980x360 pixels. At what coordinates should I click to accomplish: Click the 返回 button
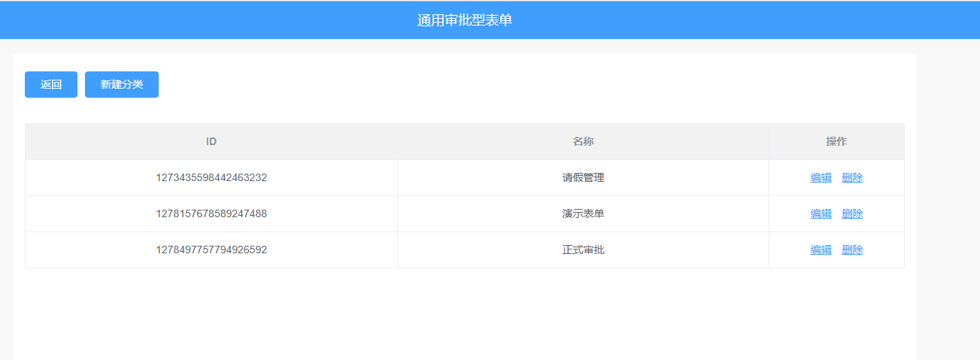[x=51, y=85]
